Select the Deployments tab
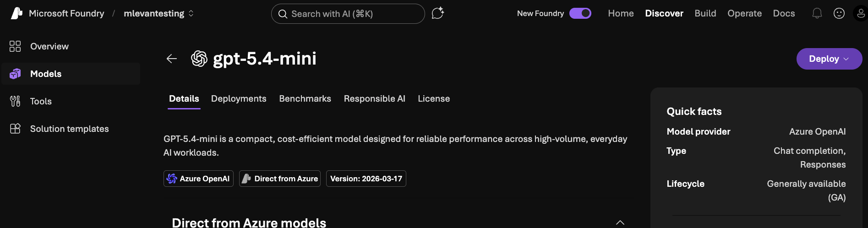The height and width of the screenshot is (228, 868). pyautogui.click(x=238, y=98)
